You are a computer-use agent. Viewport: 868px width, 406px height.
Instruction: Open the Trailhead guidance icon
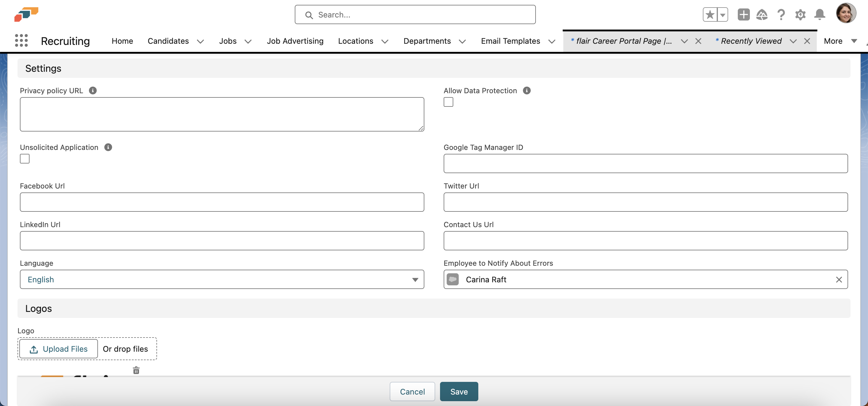tap(762, 14)
